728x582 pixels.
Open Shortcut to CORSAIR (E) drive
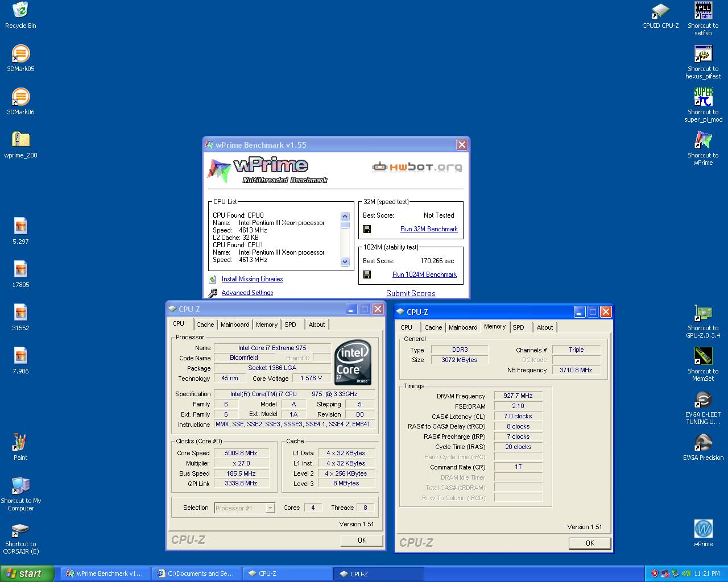coord(20,538)
